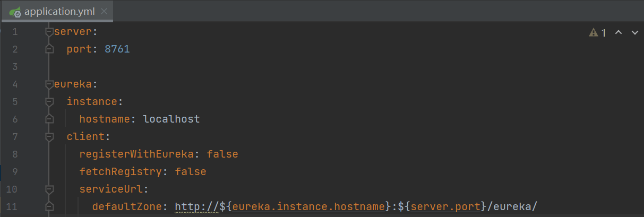
Task: Click the Spring file icon on the tab
Action: [x=15, y=11]
